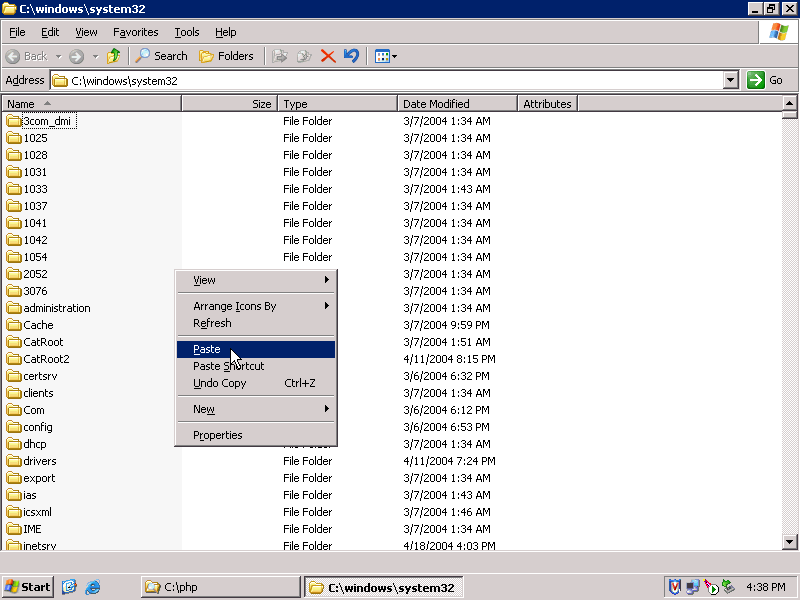
Task: Choose Properties from the context menu
Action: tap(217, 435)
